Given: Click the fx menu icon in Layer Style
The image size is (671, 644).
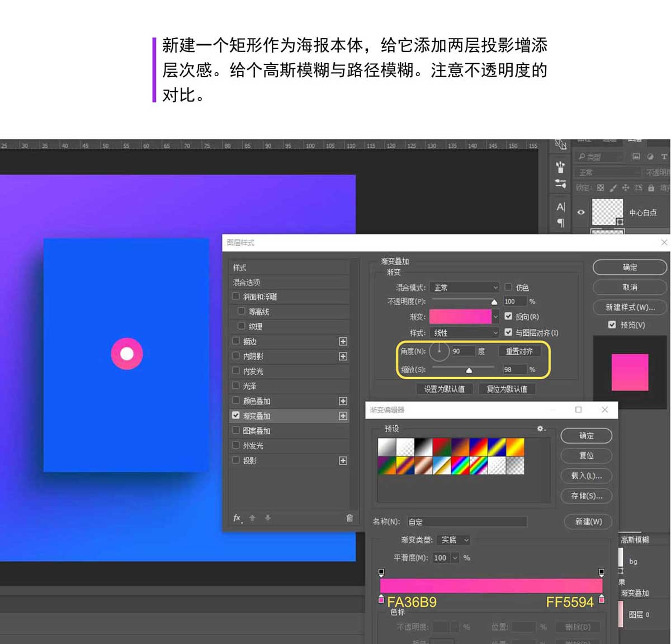Looking at the screenshot, I should 238,518.
